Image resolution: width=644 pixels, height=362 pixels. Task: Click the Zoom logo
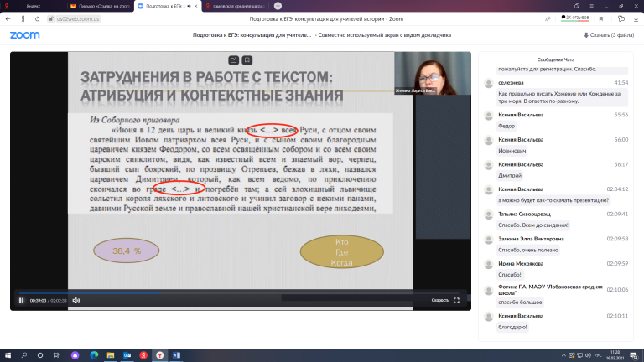24,35
